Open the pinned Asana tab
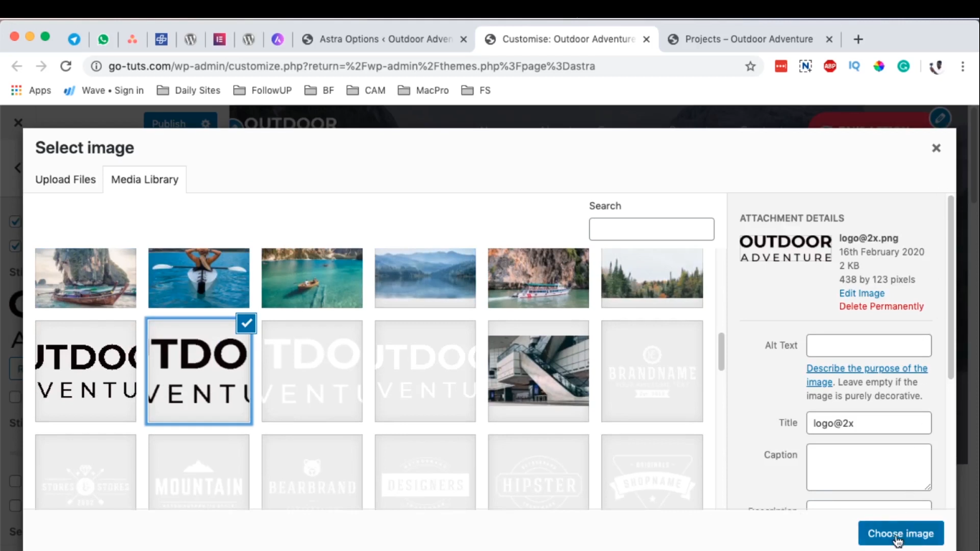Image resolution: width=980 pixels, height=551 pixels. pos(132,39)
